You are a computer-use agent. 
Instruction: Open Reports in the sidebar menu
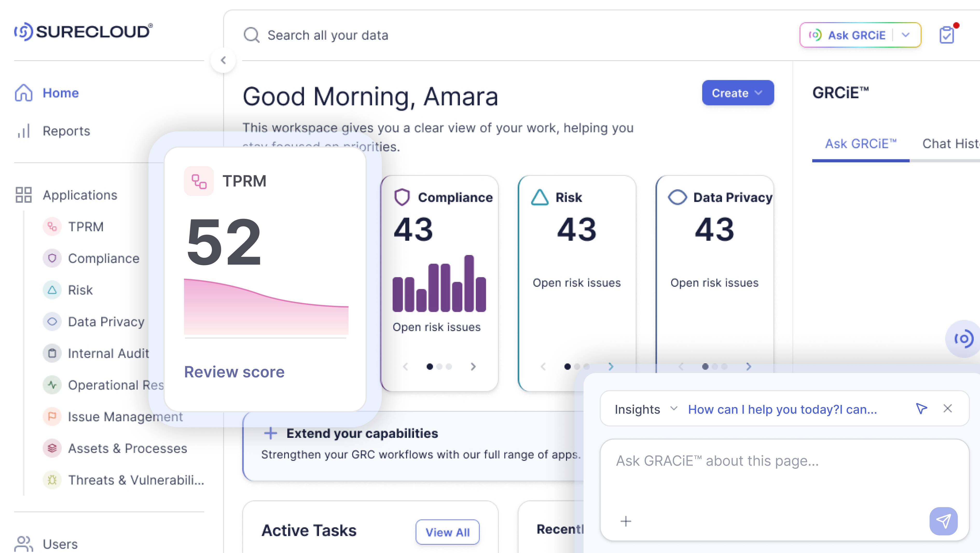pos(66,131)
